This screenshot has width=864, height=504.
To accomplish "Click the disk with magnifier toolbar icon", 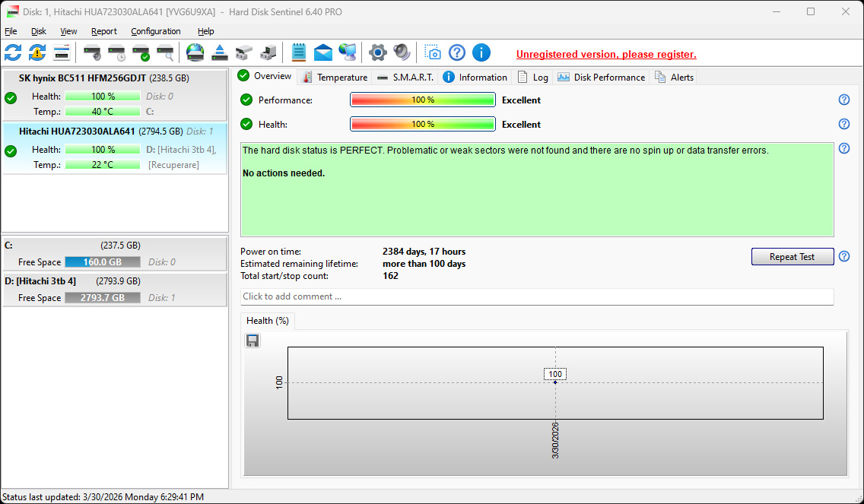I will [x=165, y=53].
